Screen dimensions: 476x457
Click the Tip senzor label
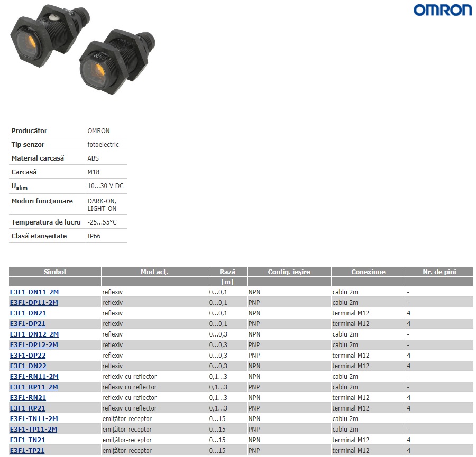click(x=28, y=145)
